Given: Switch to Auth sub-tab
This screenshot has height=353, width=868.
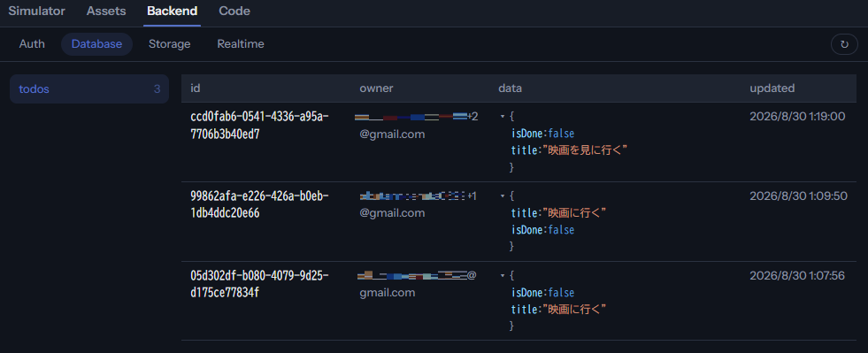Looking at the screenshot, I should pos(32,44).
